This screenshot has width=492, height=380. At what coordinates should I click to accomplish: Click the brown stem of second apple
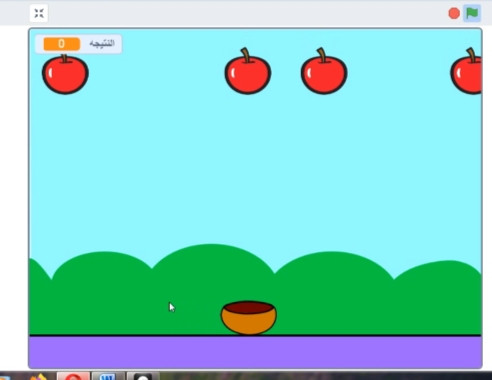coord(246,55)
